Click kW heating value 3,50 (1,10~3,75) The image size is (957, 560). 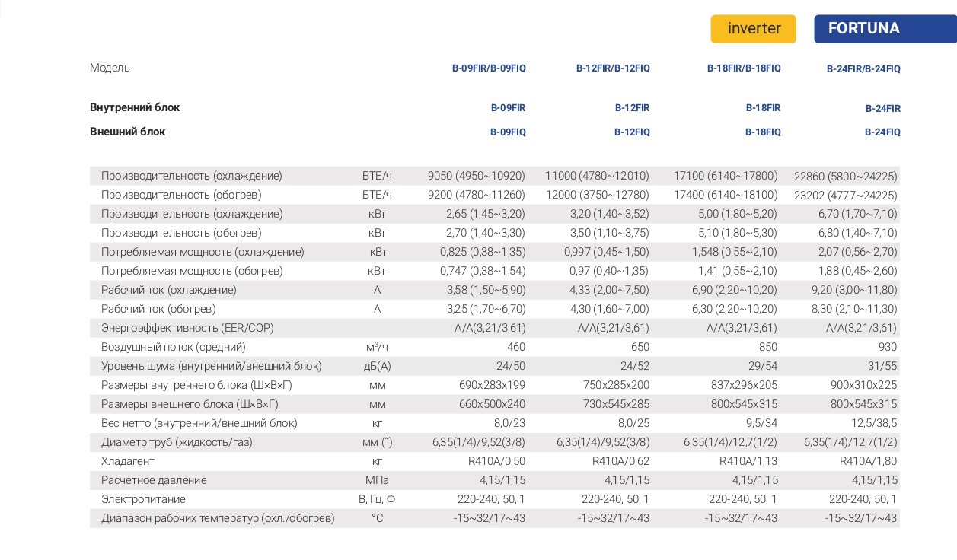click(610, 233)
